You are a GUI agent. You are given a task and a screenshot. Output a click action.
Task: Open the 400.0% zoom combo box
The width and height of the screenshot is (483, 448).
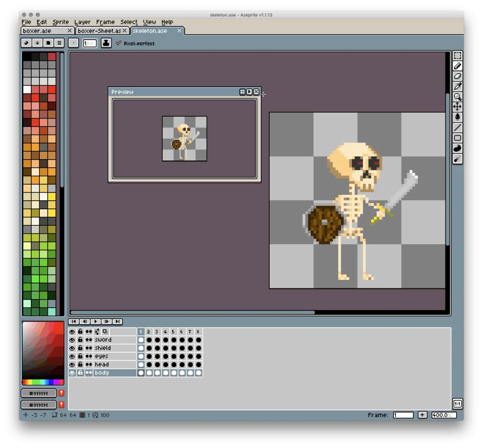[x=444, y=415]
